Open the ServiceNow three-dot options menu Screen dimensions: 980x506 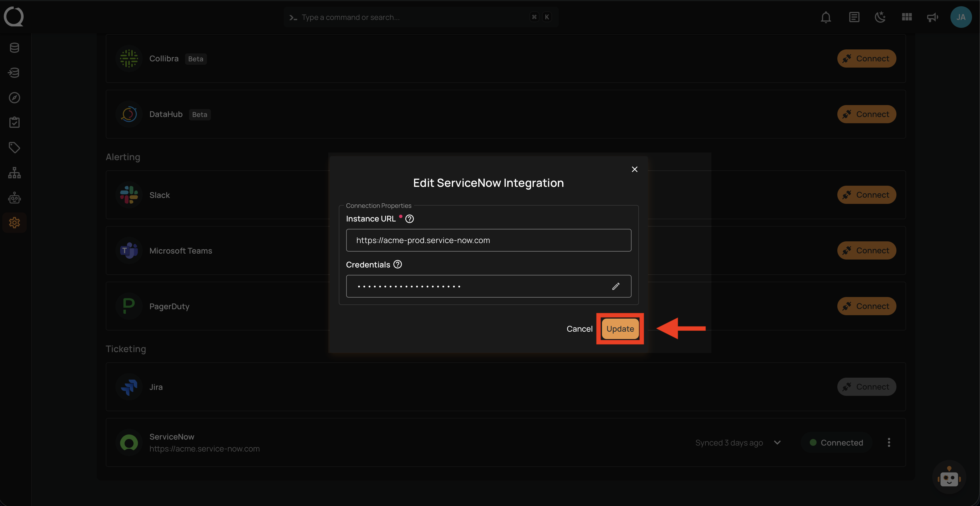point(889,442)
